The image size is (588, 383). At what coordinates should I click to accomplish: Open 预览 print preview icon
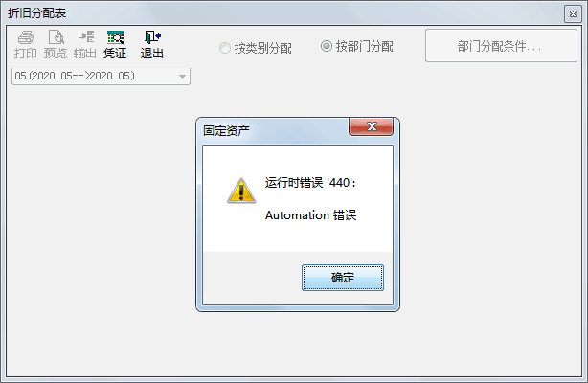56,37
